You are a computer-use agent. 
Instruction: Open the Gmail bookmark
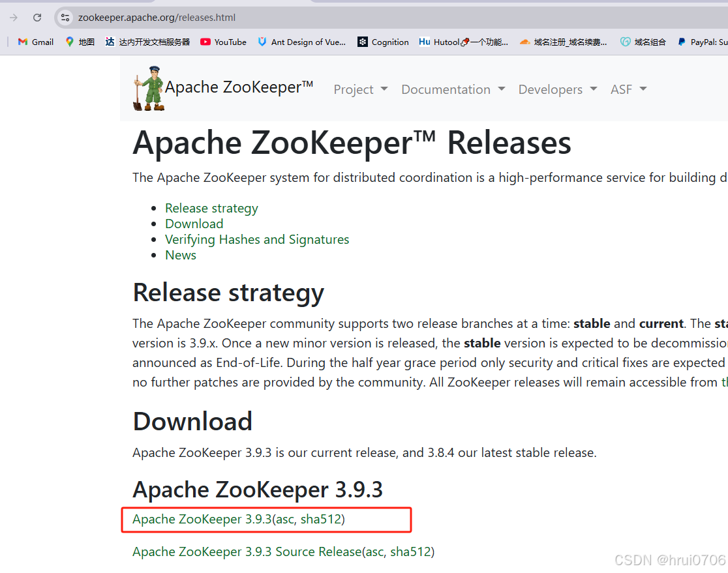(x=36, y=42)
